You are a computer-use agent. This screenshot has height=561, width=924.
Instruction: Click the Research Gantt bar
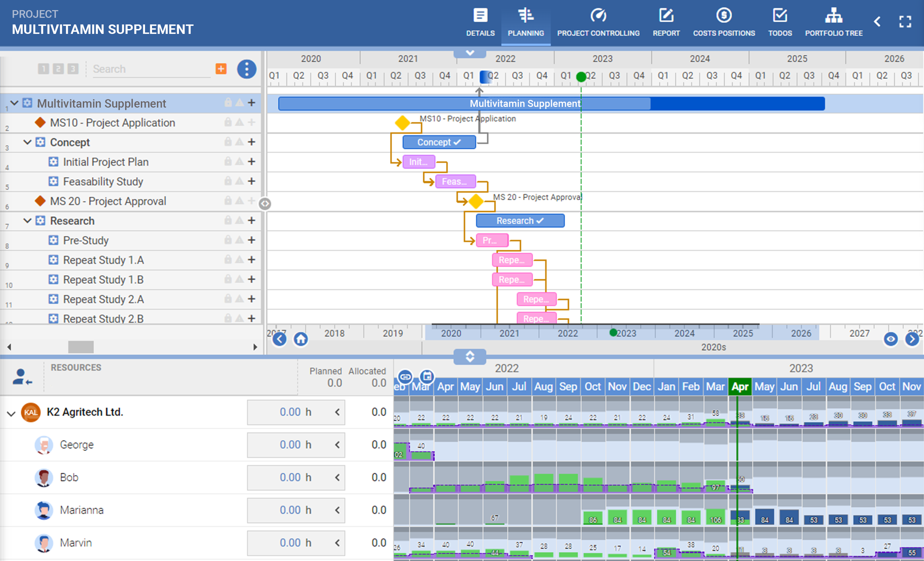pos(520,221)
